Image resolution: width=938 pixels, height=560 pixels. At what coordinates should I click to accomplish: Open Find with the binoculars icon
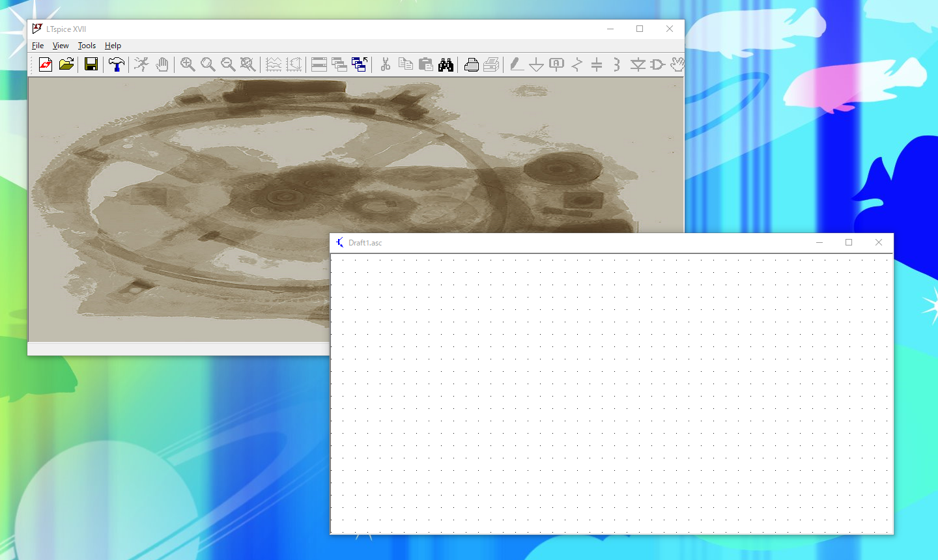pyautogui.click(x=446, y=64)
